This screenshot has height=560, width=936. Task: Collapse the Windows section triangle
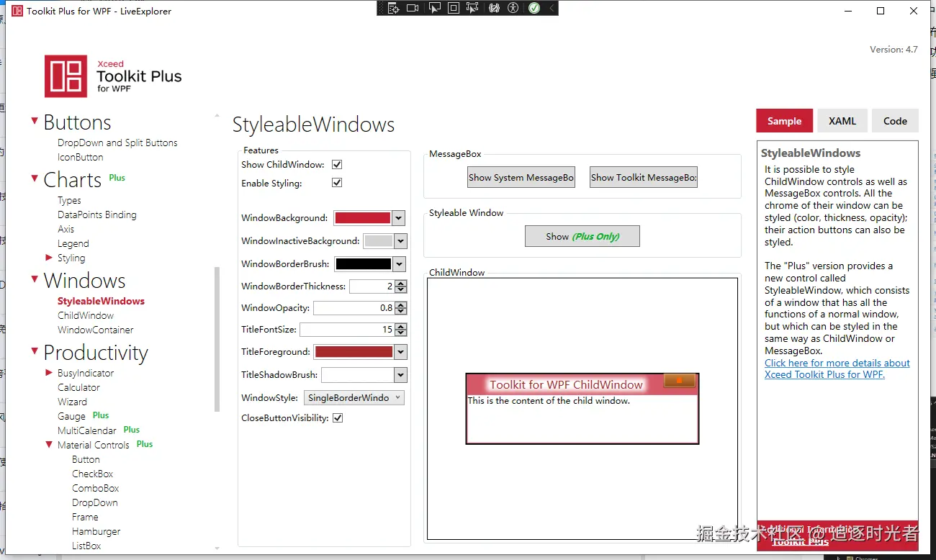(x=35, y=279)
